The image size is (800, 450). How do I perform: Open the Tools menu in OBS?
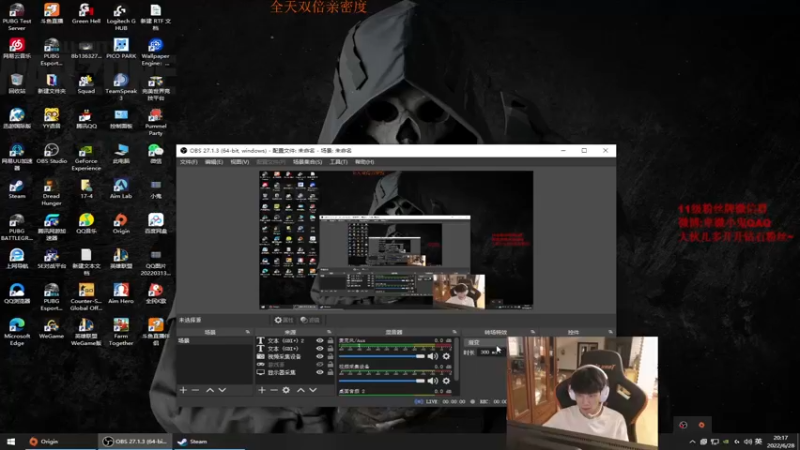[x=338, y=162]
